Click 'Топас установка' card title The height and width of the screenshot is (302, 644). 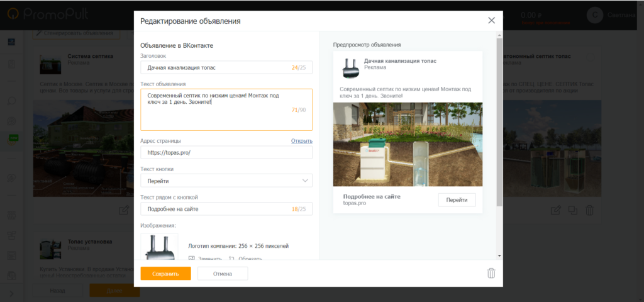(89, 242)
